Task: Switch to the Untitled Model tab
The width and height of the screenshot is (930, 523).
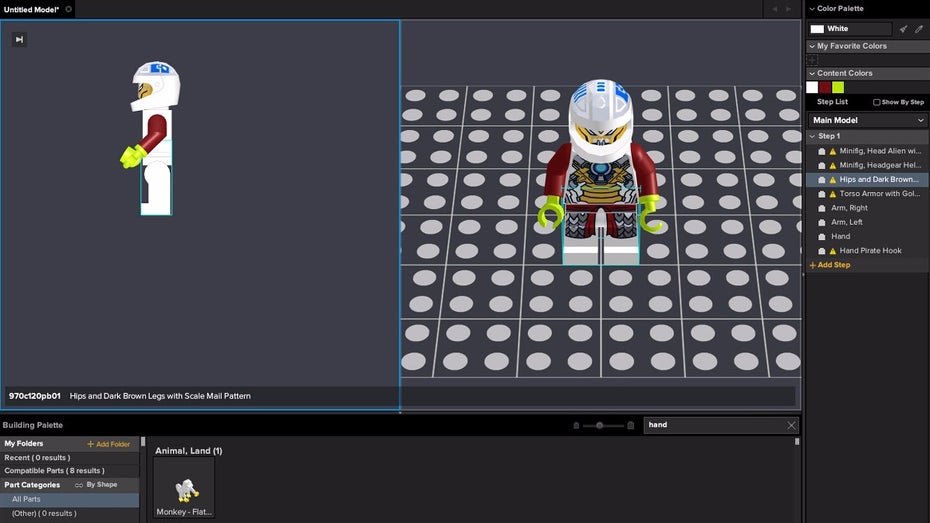Action: [32, 9]
